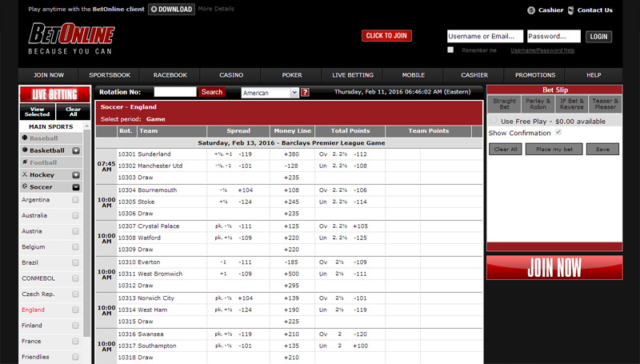The width and height of the screenshot is (640, 364).
Task: Select Manchester Utd money line -128
Action: [291, 166]
